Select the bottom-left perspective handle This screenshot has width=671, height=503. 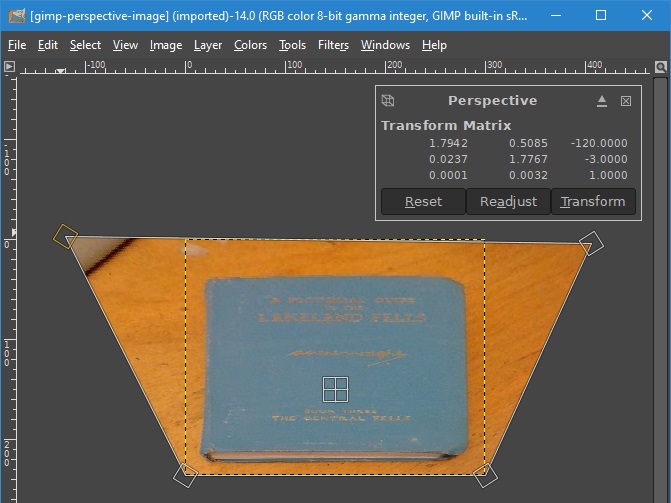click(x=185, y=475)
